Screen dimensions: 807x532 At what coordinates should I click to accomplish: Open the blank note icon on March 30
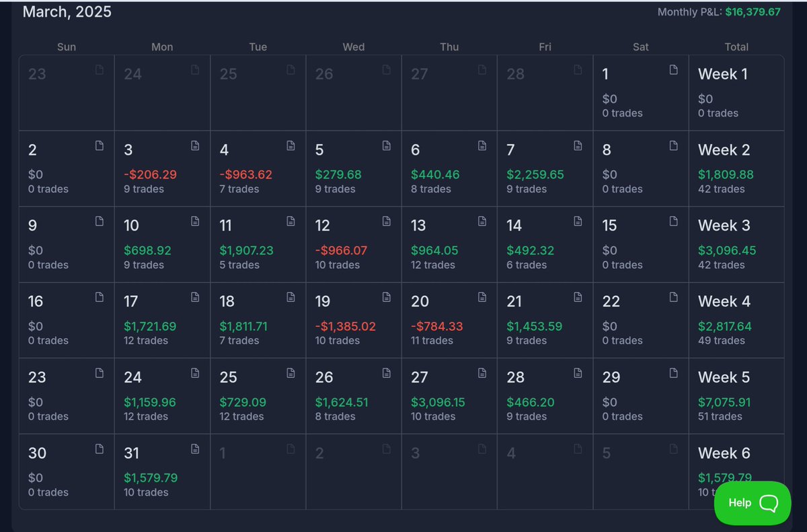pyautogui.click(x=100, y=449)
